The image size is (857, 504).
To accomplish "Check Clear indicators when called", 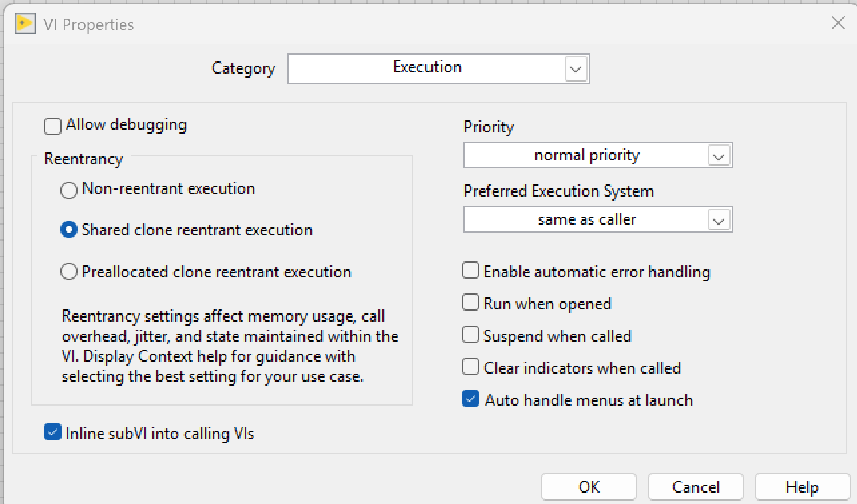I will click(x=471, y=367).
